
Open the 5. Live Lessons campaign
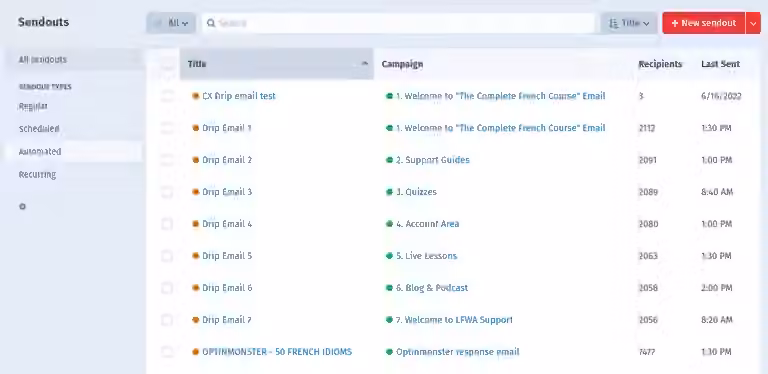tap(427, 256)
